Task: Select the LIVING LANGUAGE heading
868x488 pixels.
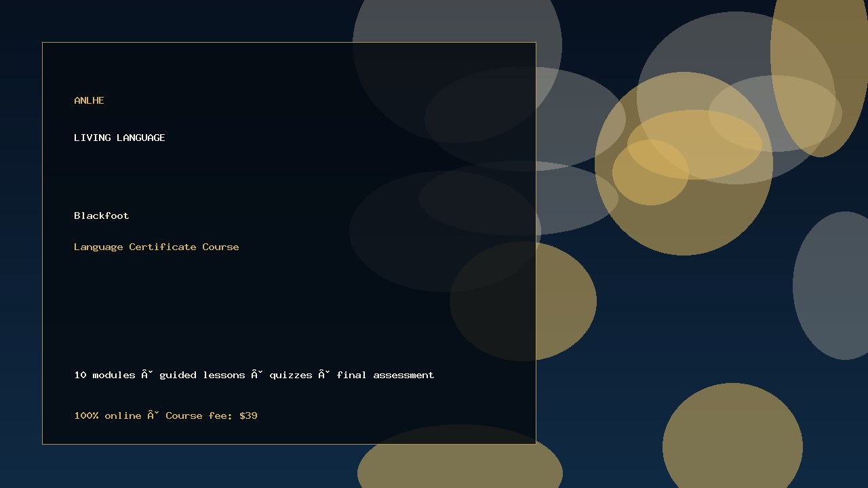Action: (x=119, y=138)
